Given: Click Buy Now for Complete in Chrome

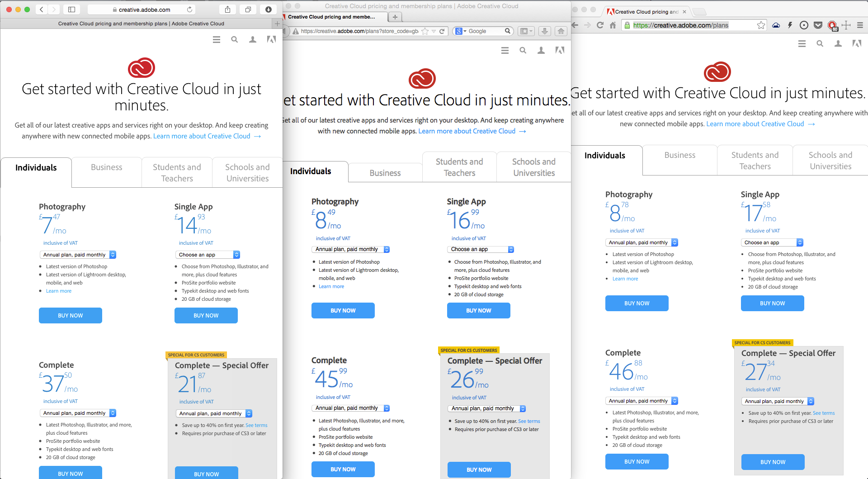Looking at the screenshot, I should click(637, 462).
